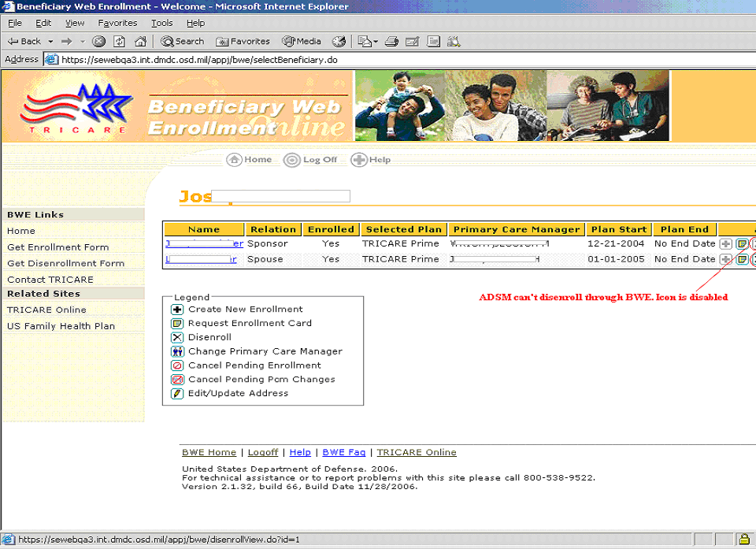Screen dimensions: 756x549
Task: Click Create New Enrollment icon in Spouse row
Action: (725, 260)
